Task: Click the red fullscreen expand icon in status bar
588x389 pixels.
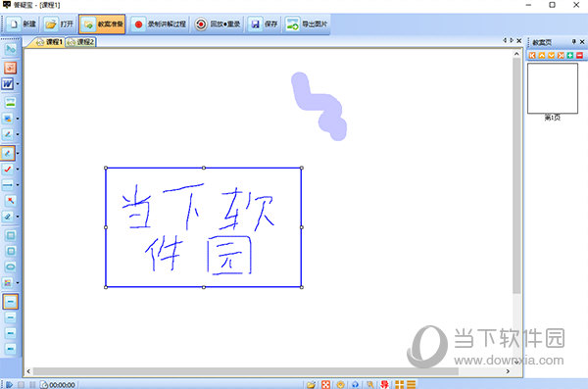Action: (x=326, y=384)
